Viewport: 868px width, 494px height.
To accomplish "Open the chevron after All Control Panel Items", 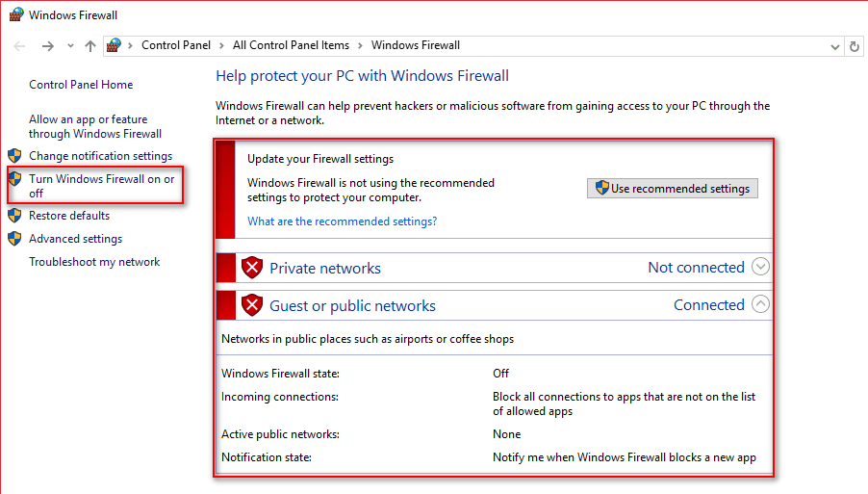I will click(x=360, y=45).
